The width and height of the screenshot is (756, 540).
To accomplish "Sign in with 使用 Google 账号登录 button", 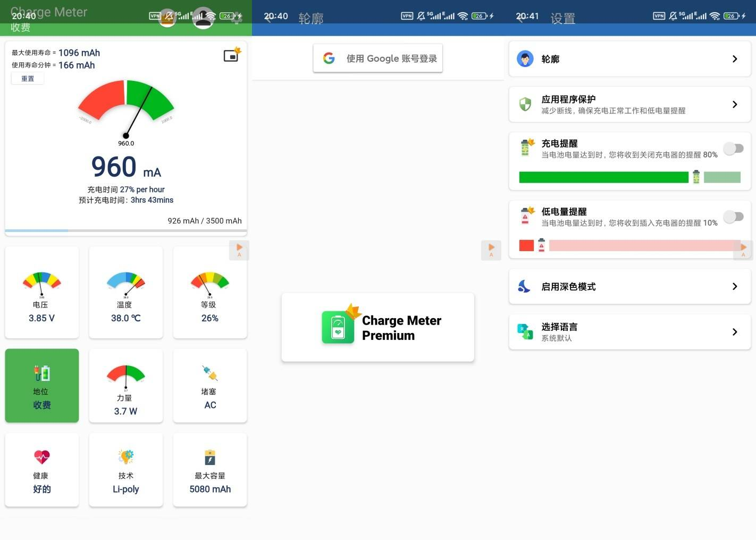I will pyautogui.click(x=377, y=59).
